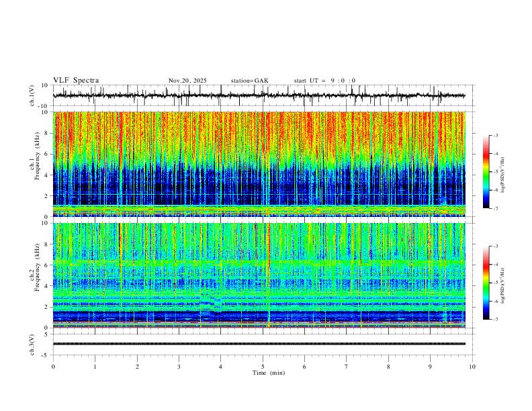Screen dimensions: 532x411
Task: Click the 'ch.1 Frequency (kHz)' axis label
Action: (35, 156)
